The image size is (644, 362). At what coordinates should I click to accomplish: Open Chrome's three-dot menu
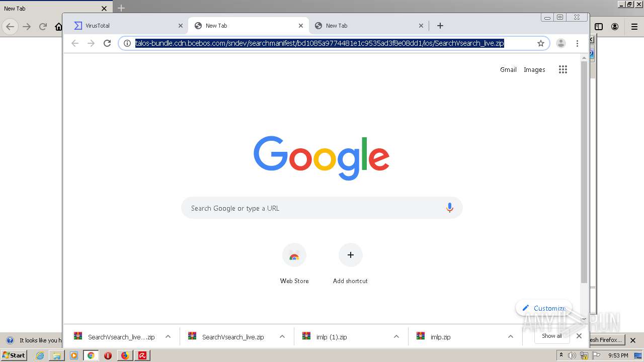coord(577,43)
